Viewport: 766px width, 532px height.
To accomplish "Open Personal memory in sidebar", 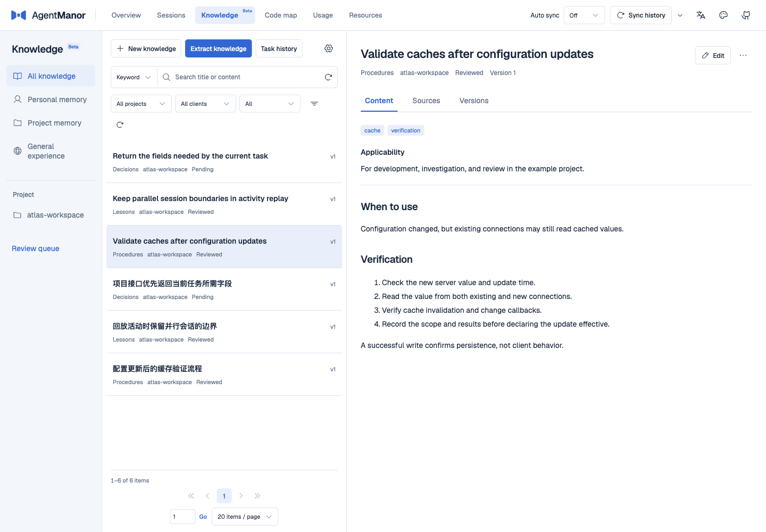I will tap(51, 99).
